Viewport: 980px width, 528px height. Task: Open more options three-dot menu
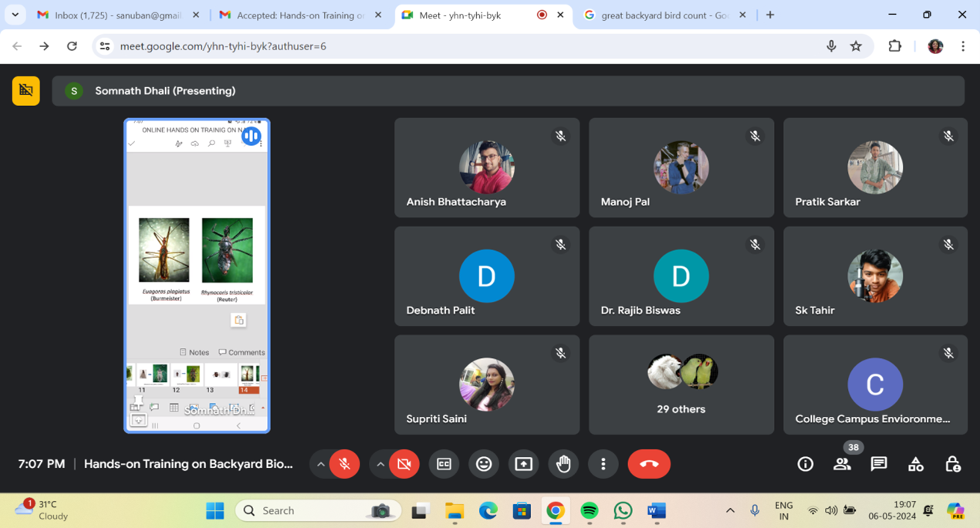[x=603, y=464]
